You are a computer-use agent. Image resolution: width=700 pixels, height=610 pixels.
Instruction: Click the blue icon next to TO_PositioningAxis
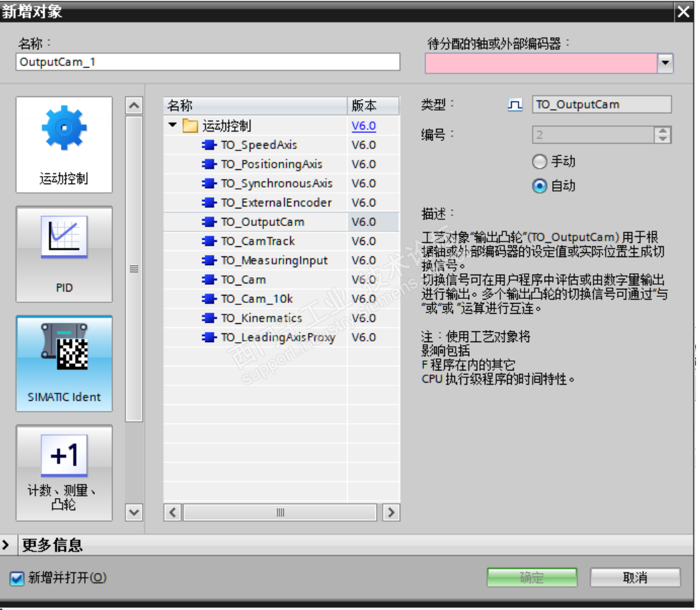pyautogui.click(x=209, y=164)
